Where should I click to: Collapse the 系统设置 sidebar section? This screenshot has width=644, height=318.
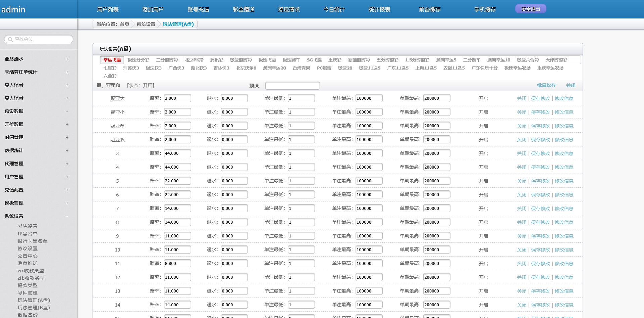[67, 216]
